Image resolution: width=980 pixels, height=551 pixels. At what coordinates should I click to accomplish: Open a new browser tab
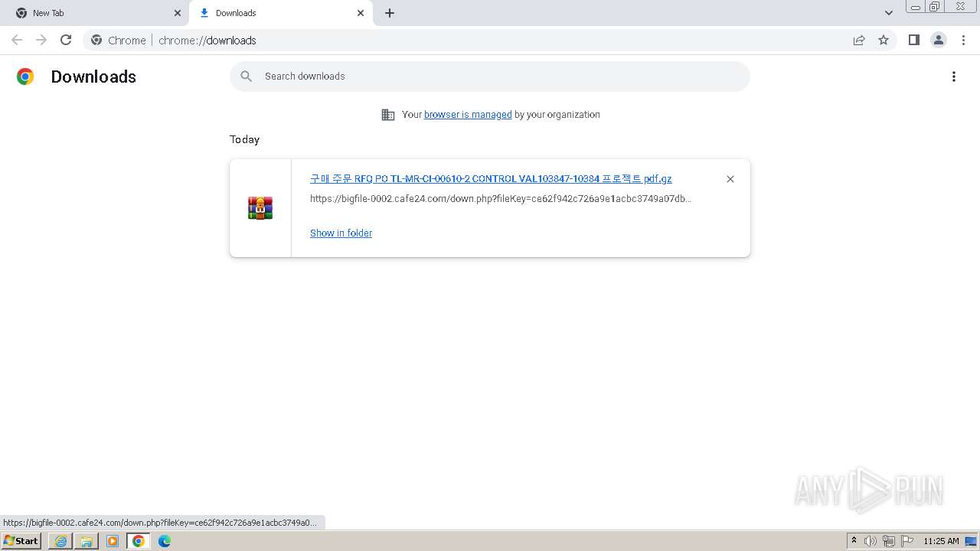coord(390,13)
